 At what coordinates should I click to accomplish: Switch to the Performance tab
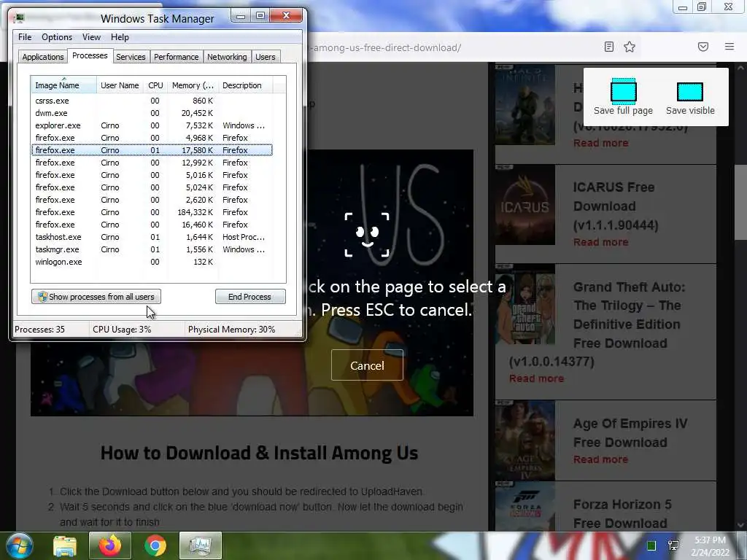coord(176,57)
